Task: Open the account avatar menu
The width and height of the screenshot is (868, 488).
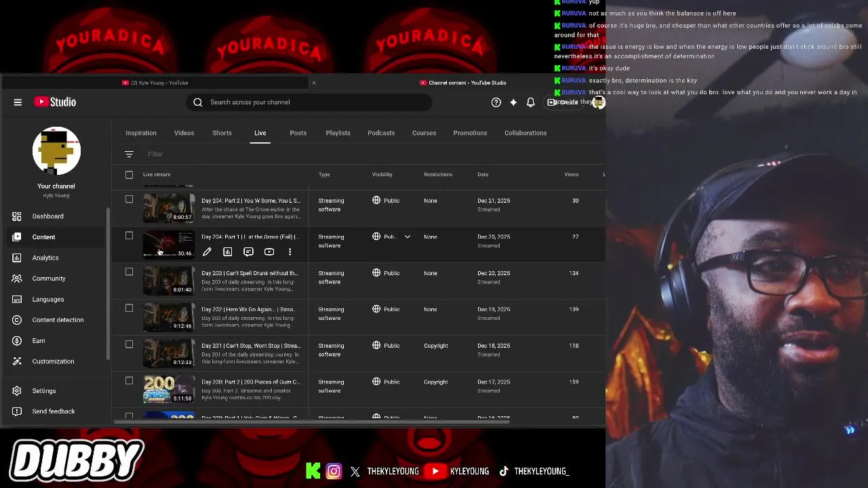Action: click(598, 102)
